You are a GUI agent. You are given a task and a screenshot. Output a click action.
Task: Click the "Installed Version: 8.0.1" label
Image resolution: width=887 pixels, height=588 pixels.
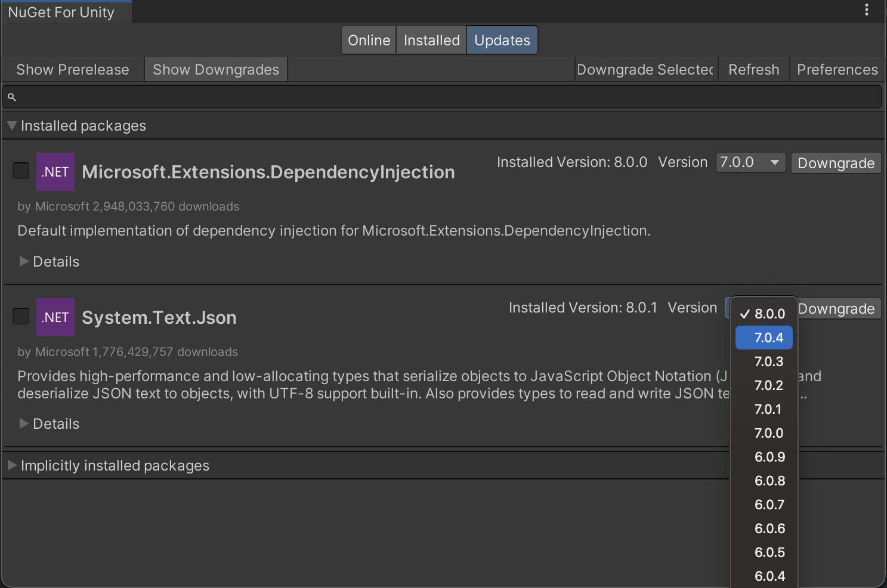point(583,308)
